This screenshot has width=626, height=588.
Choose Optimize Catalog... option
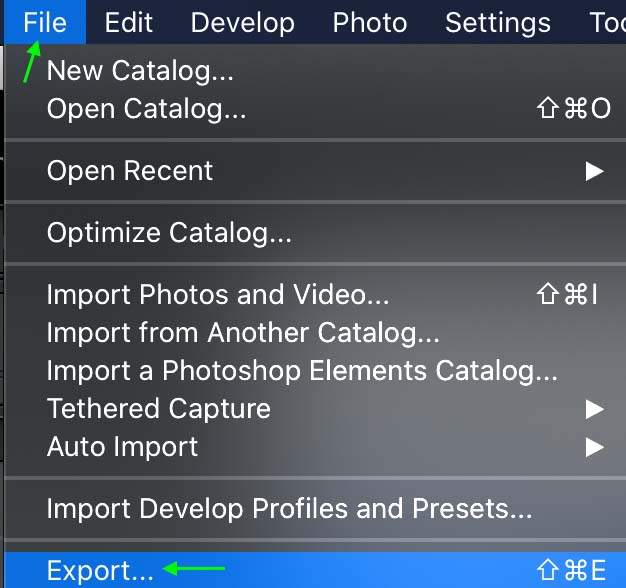[315, 233]
